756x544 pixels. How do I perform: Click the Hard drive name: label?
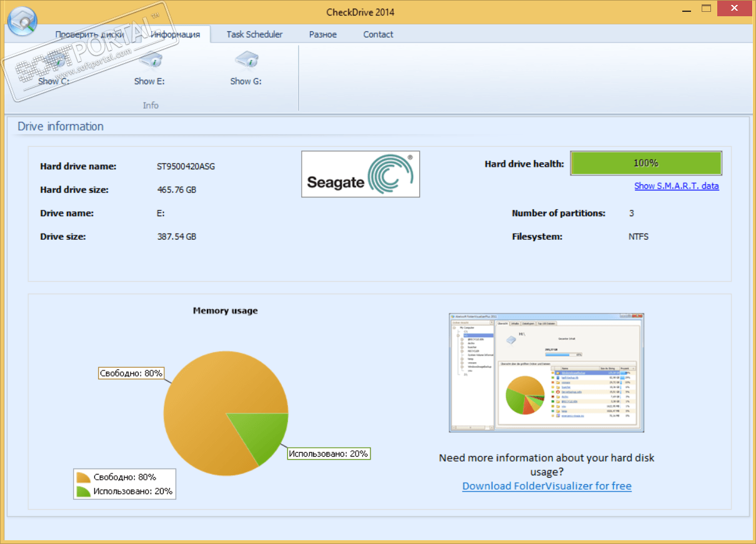coord(78,166)
